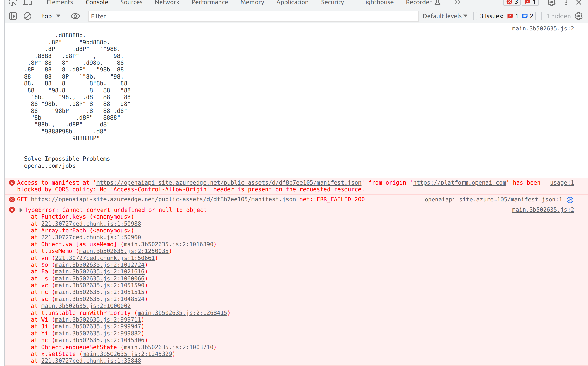Open the Default levels dropdown

click(x=445, y=16)
